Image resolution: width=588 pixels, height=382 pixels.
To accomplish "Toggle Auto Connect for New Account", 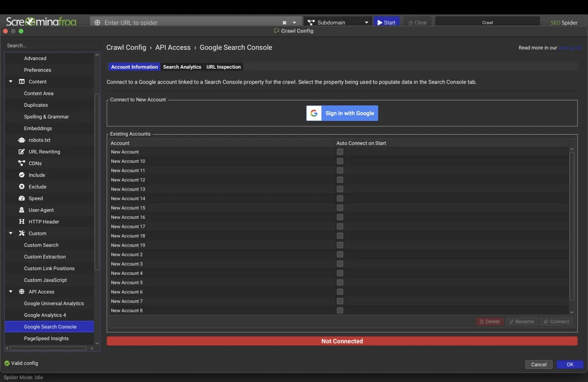I will pyautogui.click(x=340, y=152).
